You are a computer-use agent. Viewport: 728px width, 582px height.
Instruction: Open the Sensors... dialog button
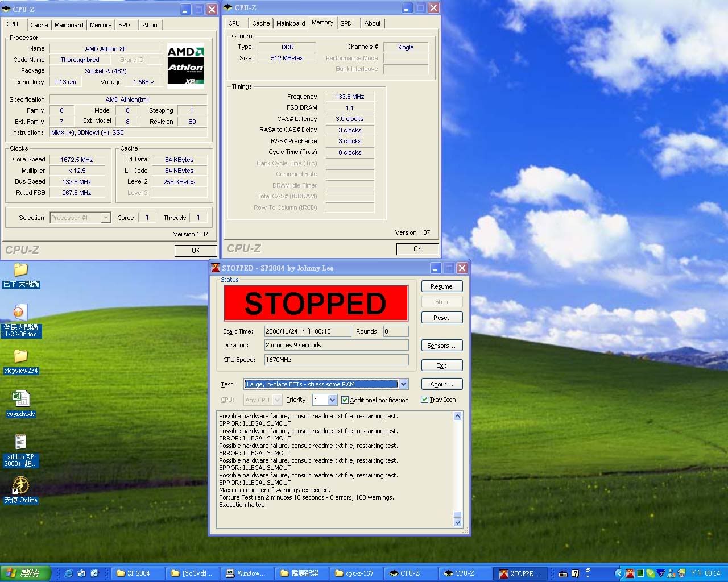[x=442, y=346]
